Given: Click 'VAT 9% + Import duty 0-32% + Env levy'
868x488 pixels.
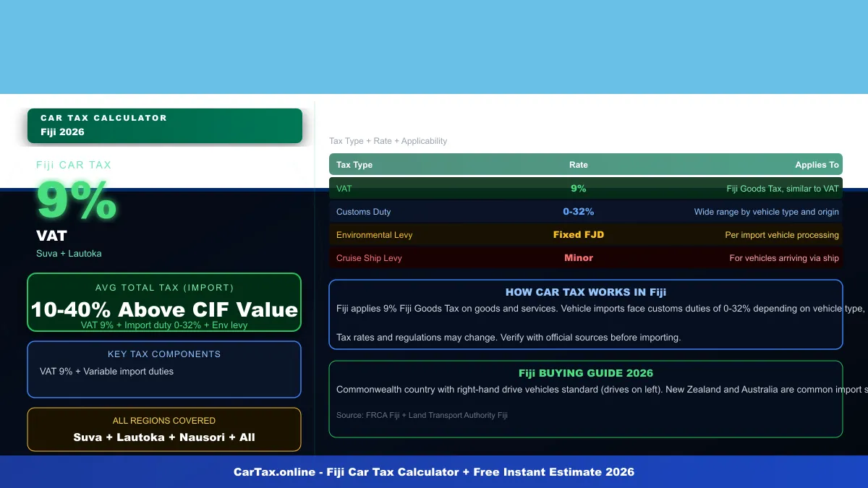Looking at the screenshot, I should pos(164,325).
